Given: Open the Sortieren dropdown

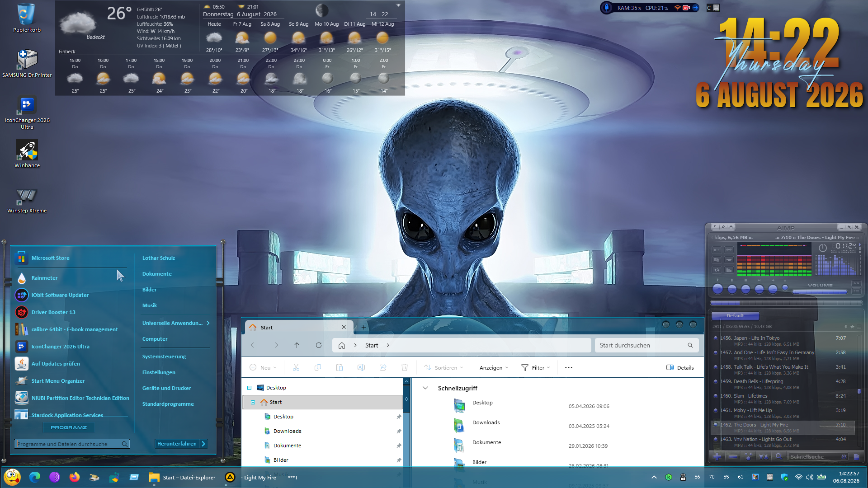Looking at the screenshot, I should tap(443, 367).
